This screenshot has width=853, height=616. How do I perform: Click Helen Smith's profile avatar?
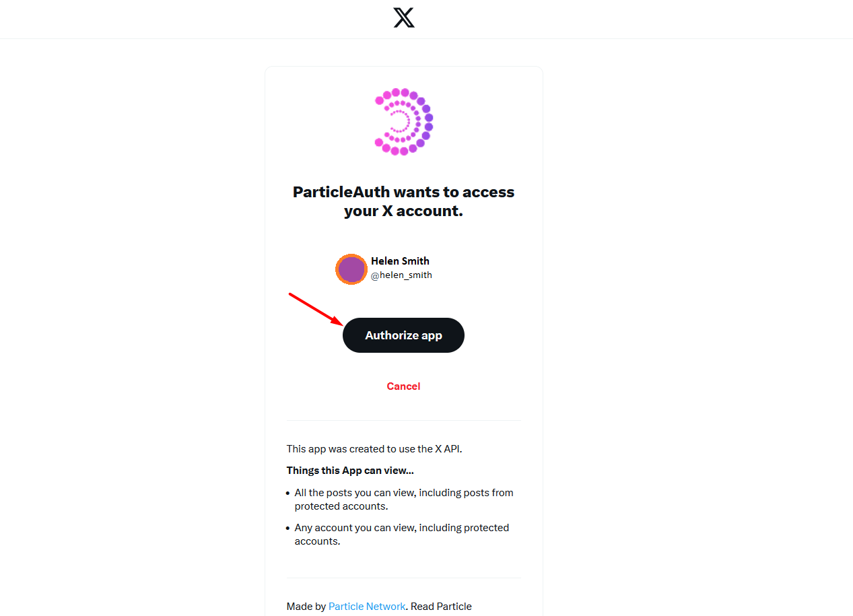(x=351, y=269)
